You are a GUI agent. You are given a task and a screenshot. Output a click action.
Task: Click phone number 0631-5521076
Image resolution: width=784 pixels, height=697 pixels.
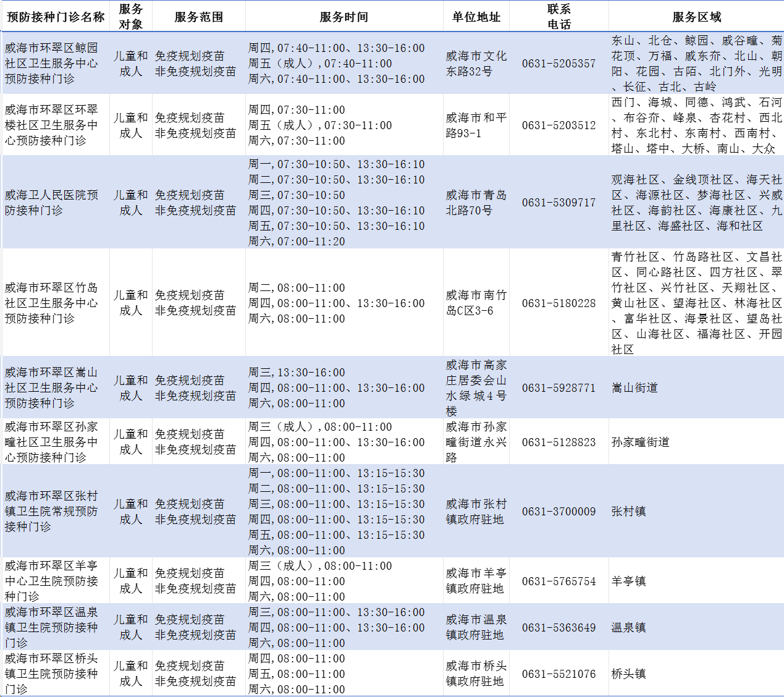(559, 674)
